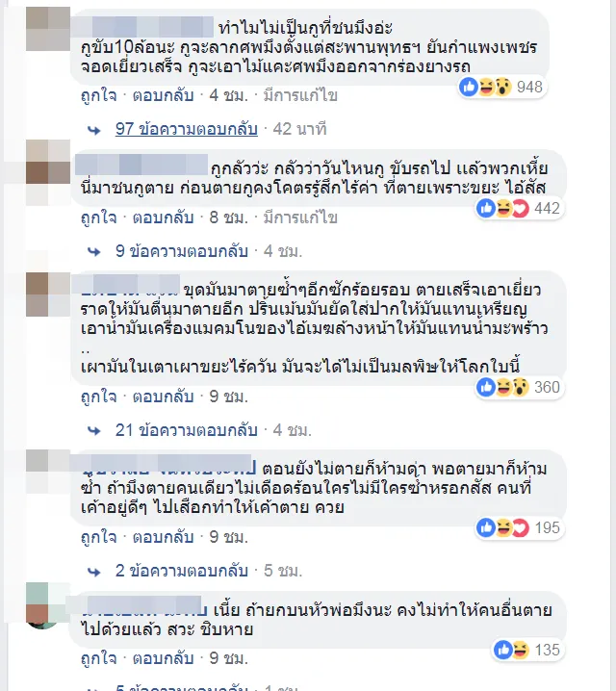
Task: Click ถูกใจ on the 442-reaction comment
Action: 99,218
